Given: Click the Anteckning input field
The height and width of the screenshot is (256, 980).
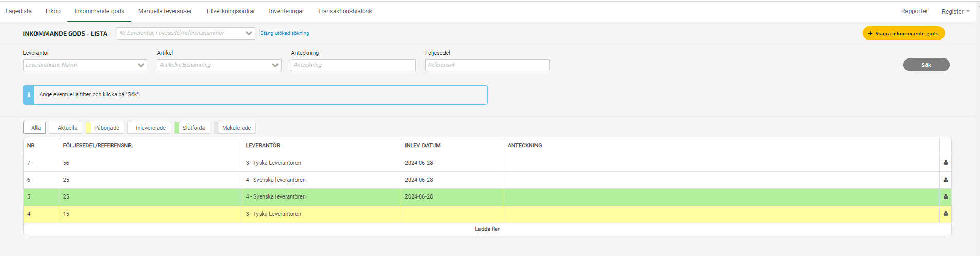Looking at the screenshot, I should [353, 65].
